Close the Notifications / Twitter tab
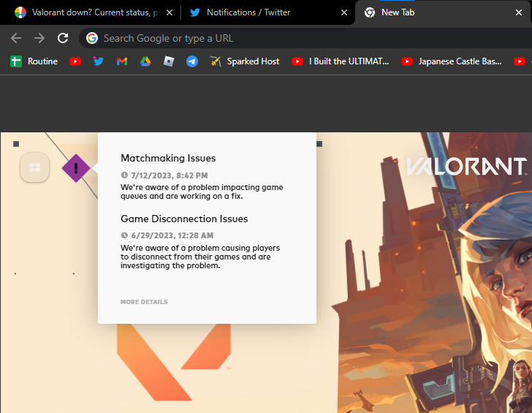 coord(344,12)
